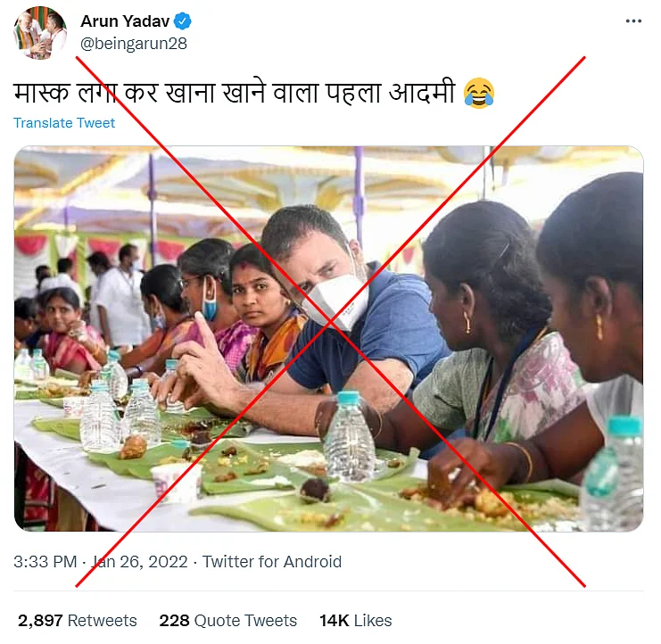Image resolution: width=661 pixels, height=644 pixels.
Task: View the 14K Likes list
Action: tap(355, 621)
